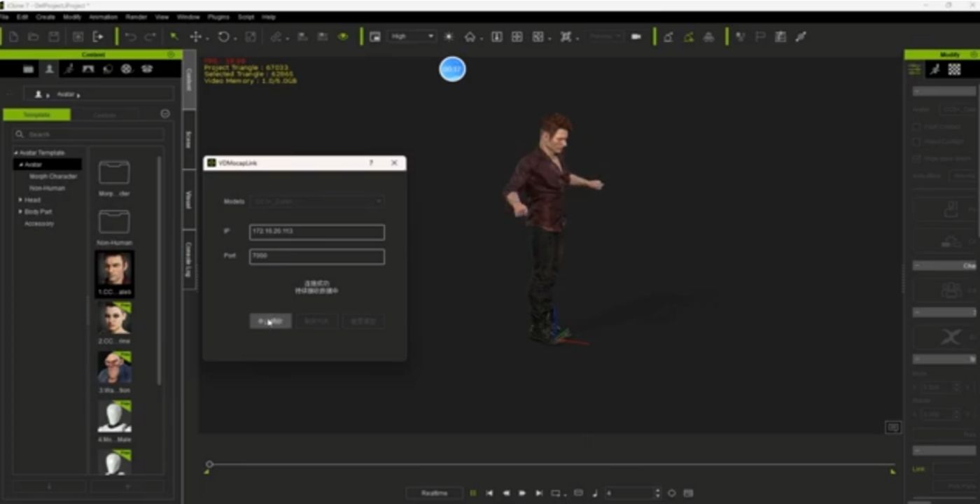Click the IP address input field
Viewport: 980px width, 504px height.
point(316,232)
